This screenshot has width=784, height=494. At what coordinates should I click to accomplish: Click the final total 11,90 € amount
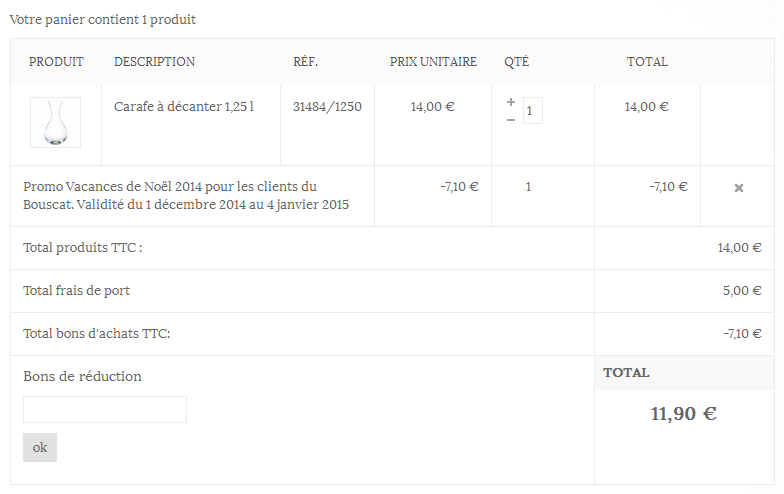tap(684, 414)
